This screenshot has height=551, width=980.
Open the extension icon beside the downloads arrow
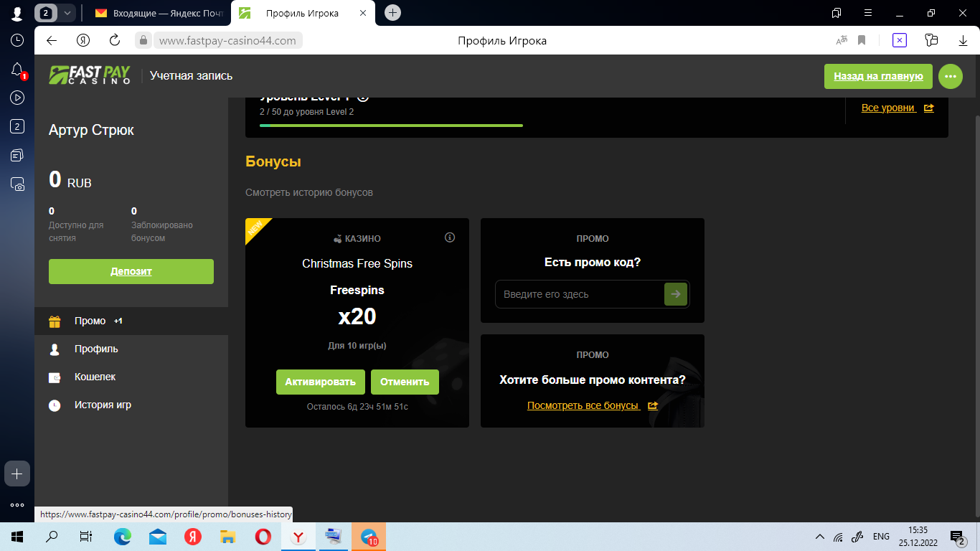(x=932, y=41)
